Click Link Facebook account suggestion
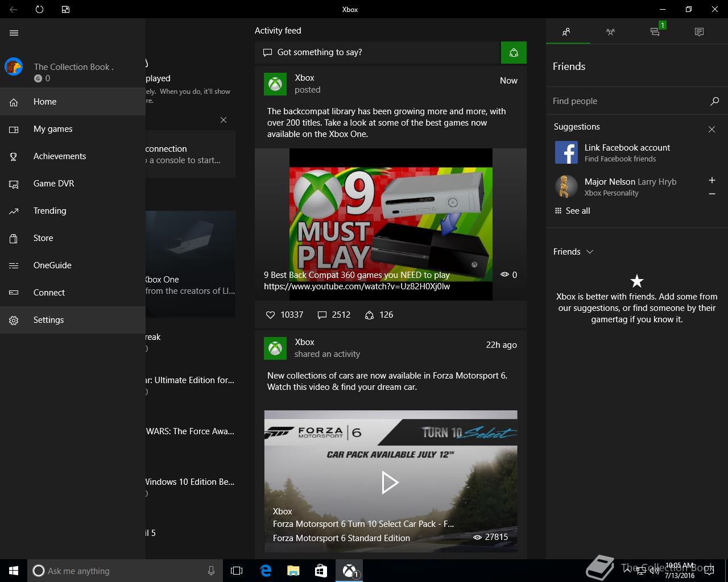Image resolution: width=728 pixels, height=582 pixels. pyautogui.click(x=627, y=152)
